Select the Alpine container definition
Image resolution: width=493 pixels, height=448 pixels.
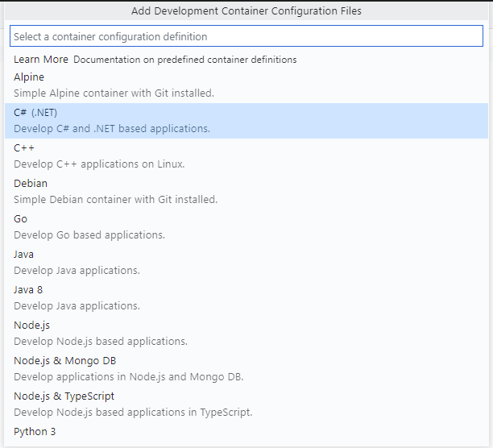[x=246, y=85]
